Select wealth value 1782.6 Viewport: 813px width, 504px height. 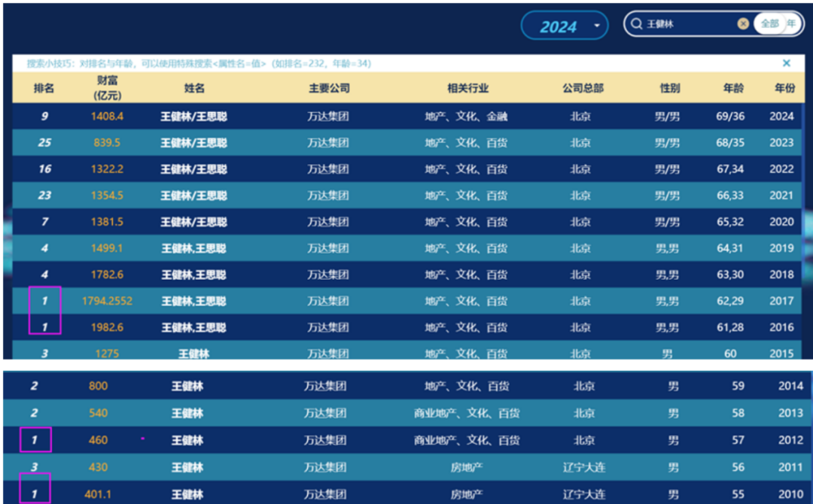(107, 275)
